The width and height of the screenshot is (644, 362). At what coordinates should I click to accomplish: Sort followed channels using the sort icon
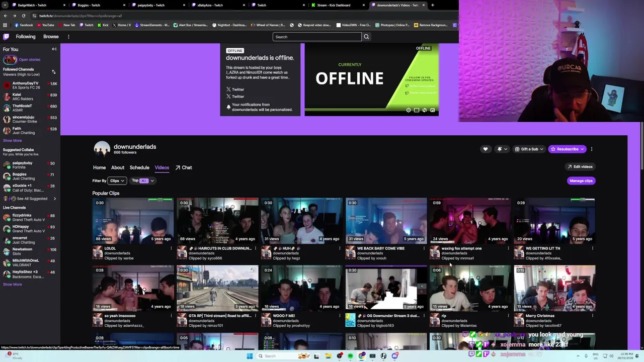[x=54, y=72]
